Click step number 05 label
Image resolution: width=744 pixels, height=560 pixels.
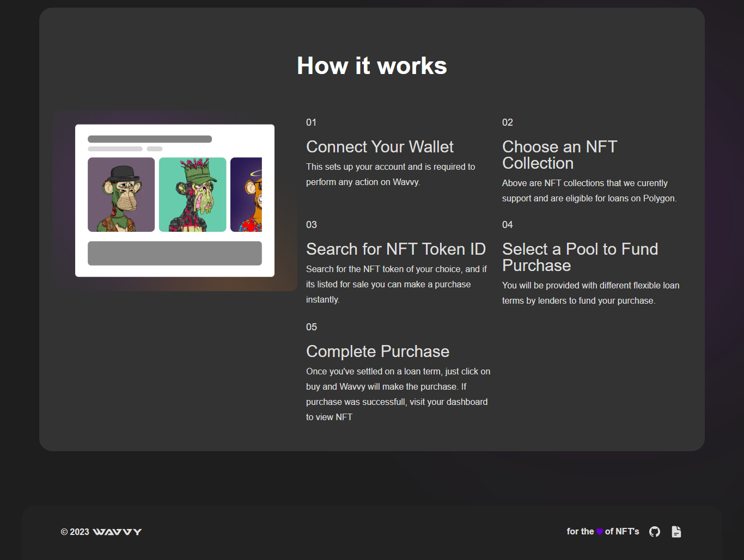312,327
